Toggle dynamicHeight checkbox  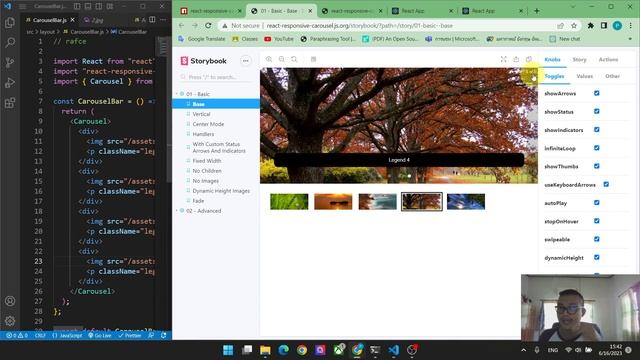pyautogui.click(x=597, y=257)
